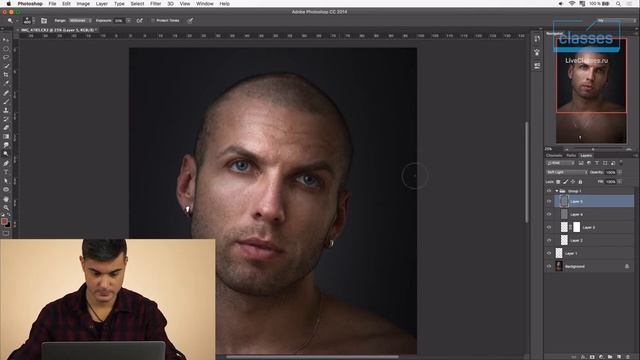Click the lock image pixels icon

[566, 182]
